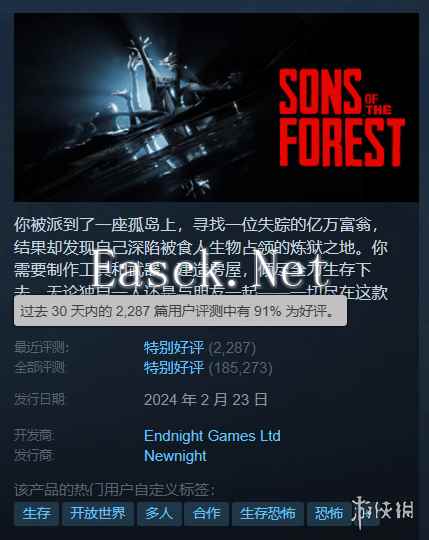Open developer Endnight Games Ltd link
The width and height of the screenshot is (429, 540).
point(212,436)
